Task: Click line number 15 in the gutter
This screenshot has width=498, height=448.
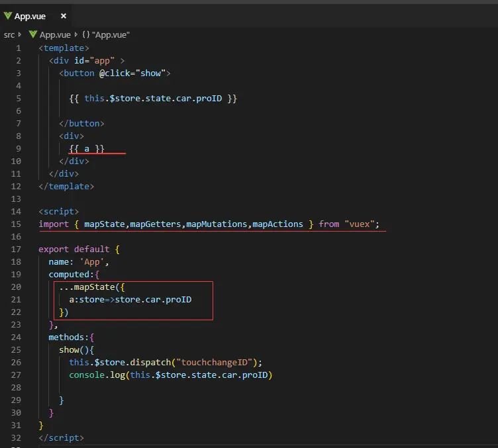Action: point(16,224)
